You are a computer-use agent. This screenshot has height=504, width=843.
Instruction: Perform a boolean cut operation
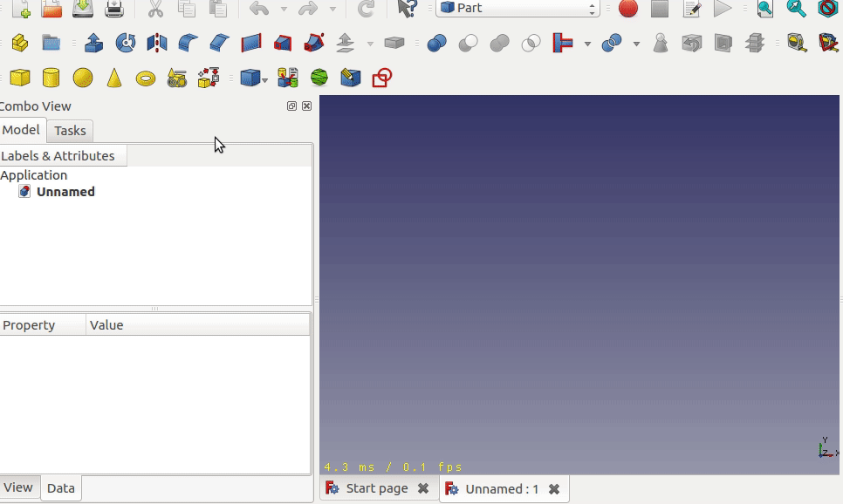(468, 42)
